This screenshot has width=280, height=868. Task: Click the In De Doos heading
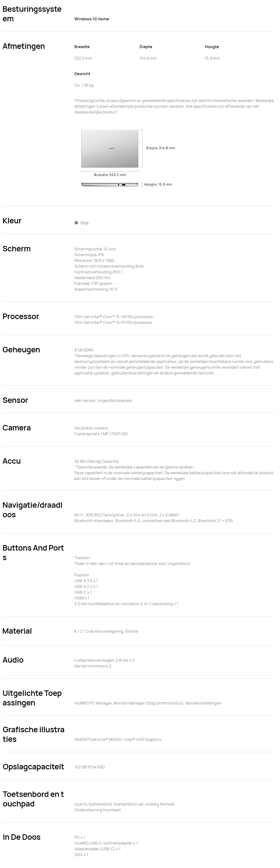coord(22,837)
